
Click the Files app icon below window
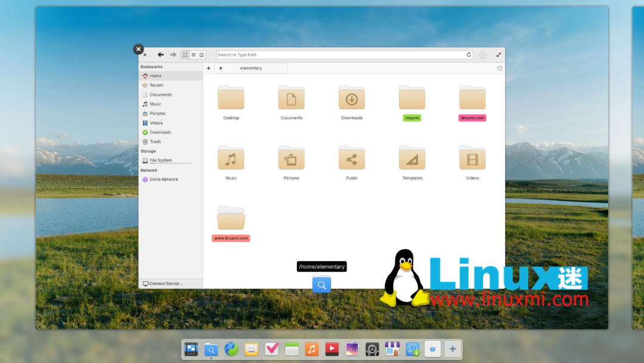pyautogui.click(x=321, y=284)
